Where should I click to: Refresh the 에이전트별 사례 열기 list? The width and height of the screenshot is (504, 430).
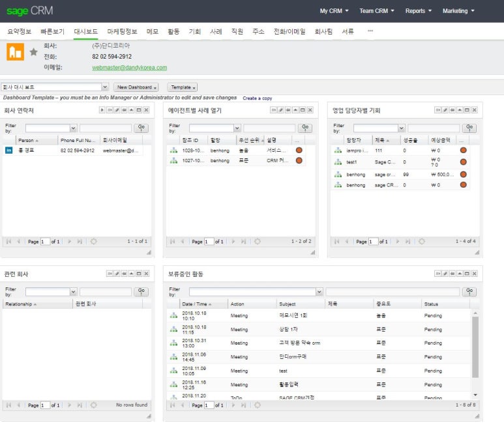(258, 241)
